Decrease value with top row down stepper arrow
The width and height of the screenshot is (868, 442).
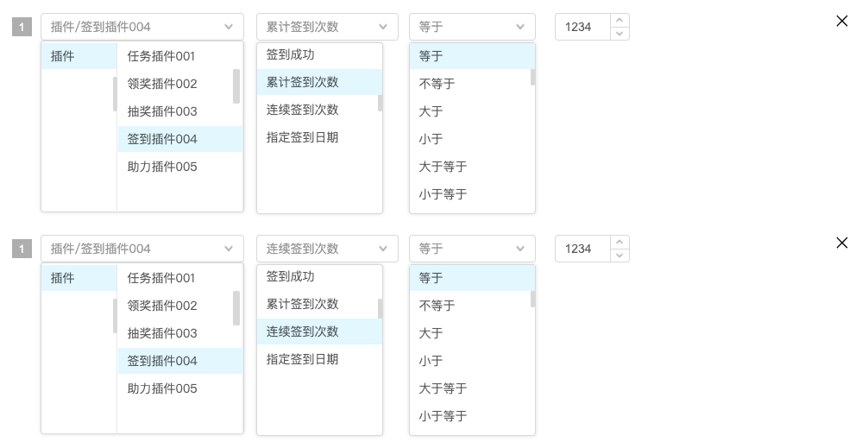pos(620,33)
